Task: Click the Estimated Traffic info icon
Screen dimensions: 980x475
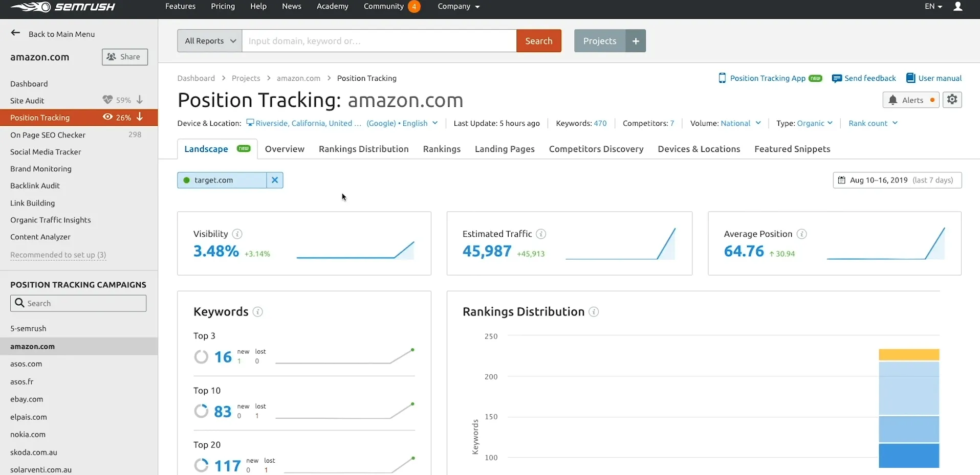Action: coord(541,234)
